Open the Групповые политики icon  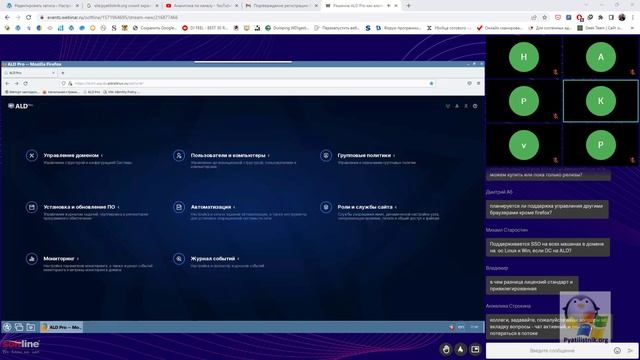tap(326, 156)
